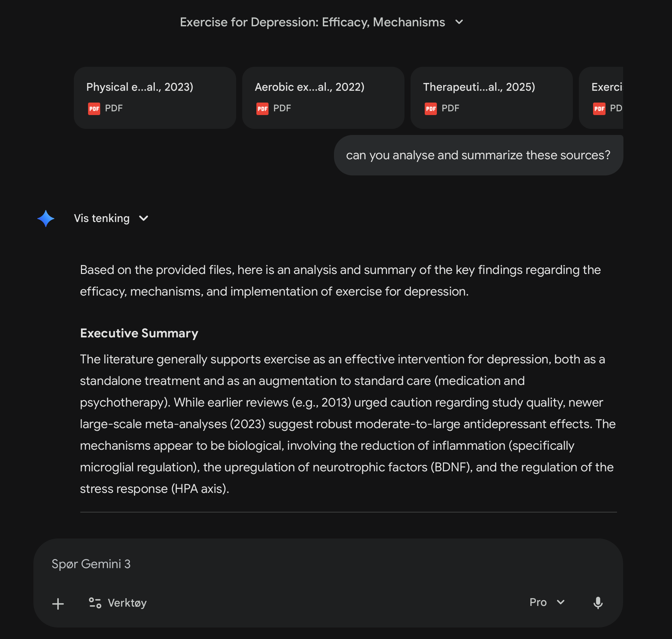
Task: Click the Exercise for Depression conversation title
Action: [x=312, y=22]
